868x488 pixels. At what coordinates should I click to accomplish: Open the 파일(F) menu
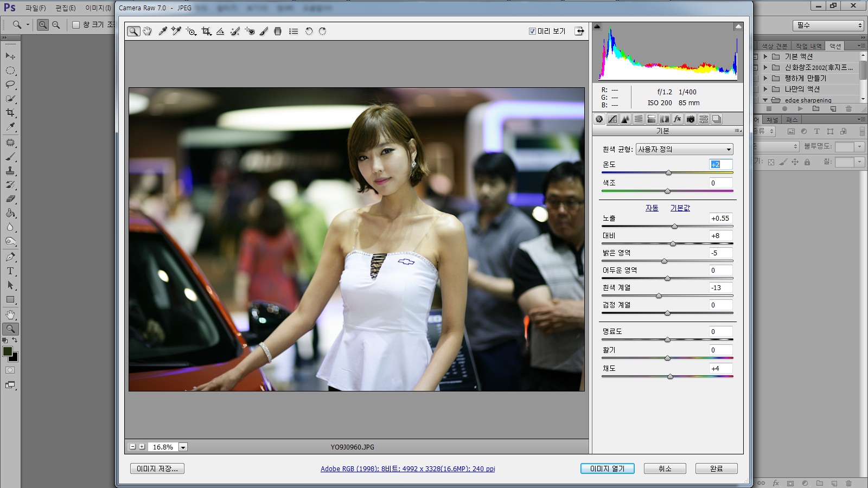tap(35, 8)
